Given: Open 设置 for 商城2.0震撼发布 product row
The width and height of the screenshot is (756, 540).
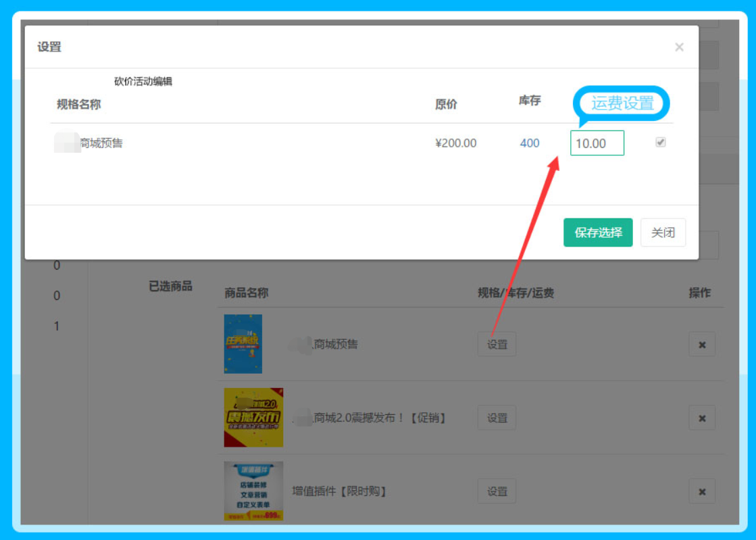Looking at the screenshot, I should point(497,418).
